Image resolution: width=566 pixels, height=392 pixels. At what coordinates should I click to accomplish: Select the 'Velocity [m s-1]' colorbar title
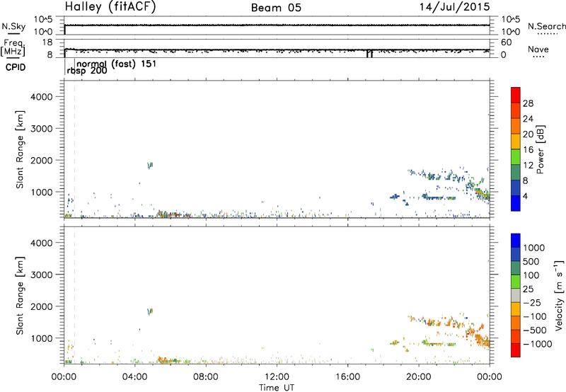pyautogui.click(x=559, y=295)
